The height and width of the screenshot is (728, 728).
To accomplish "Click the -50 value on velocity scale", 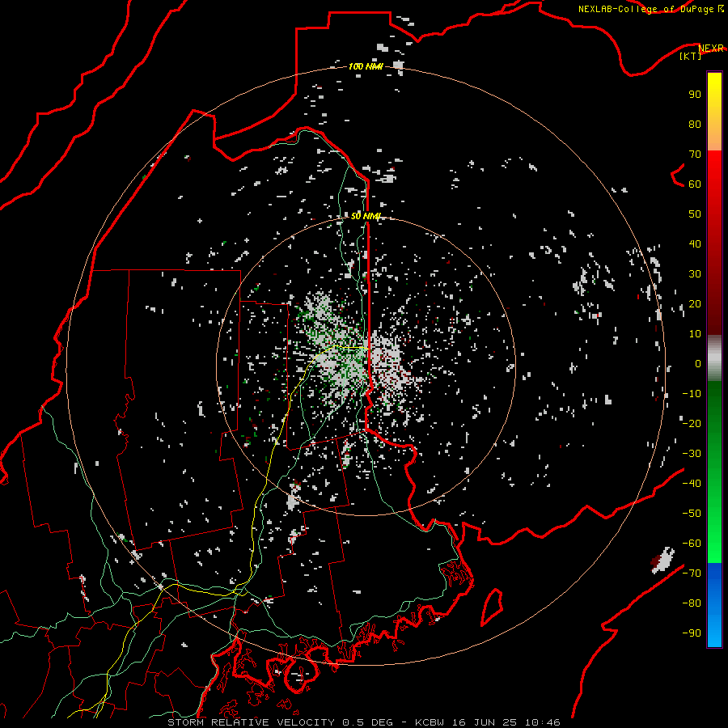I will pyautogui.click(x=692, y=514).
